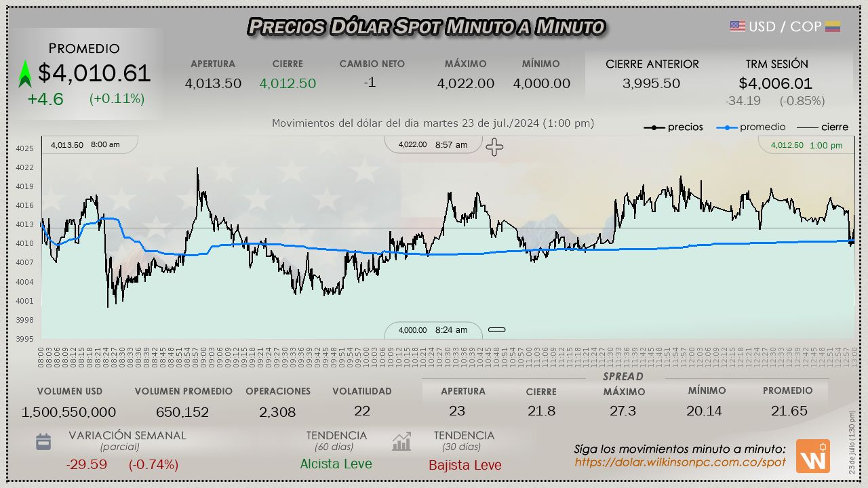Viewport: 868px width, 488px height.
Task: Click the 4,012.50 1:00 pm closing marker
Action: pyautogui.click(x=806, y=146)
